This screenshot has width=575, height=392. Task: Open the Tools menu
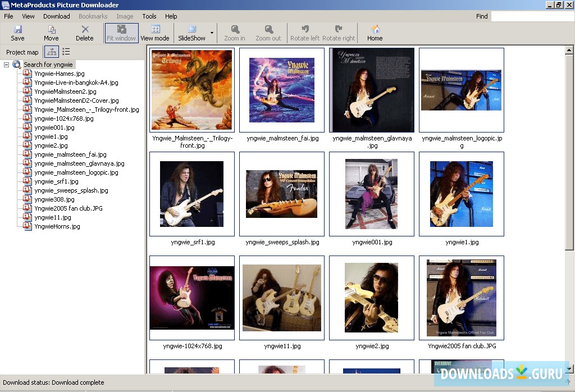pos(149,16)
